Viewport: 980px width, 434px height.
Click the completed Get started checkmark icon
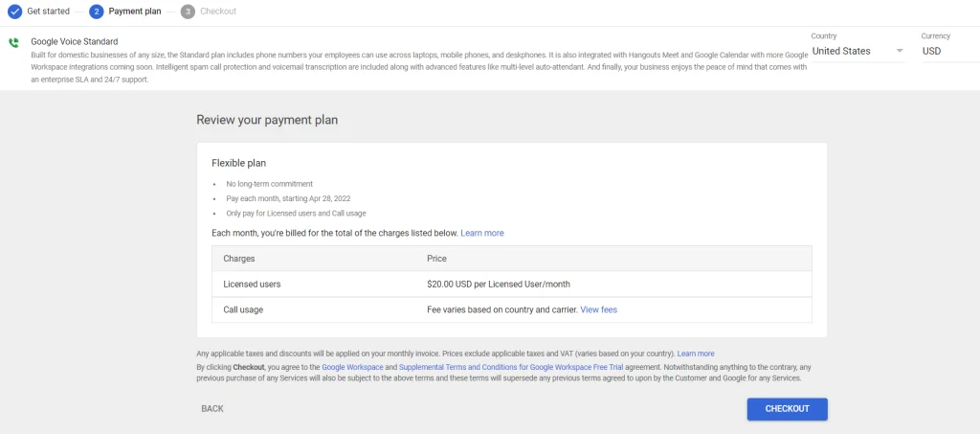tap(14, 11)
